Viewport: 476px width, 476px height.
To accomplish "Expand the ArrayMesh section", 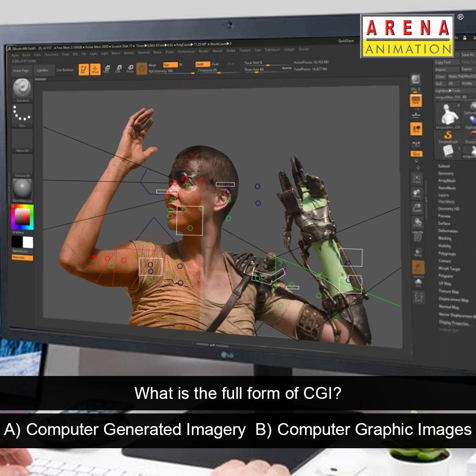I will click(446, 181).
